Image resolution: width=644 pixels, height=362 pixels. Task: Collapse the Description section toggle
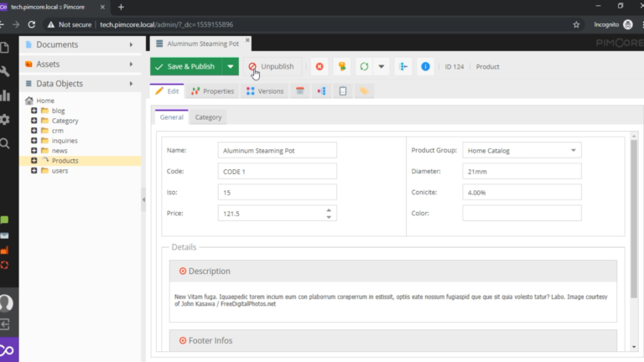click(183, 271)
